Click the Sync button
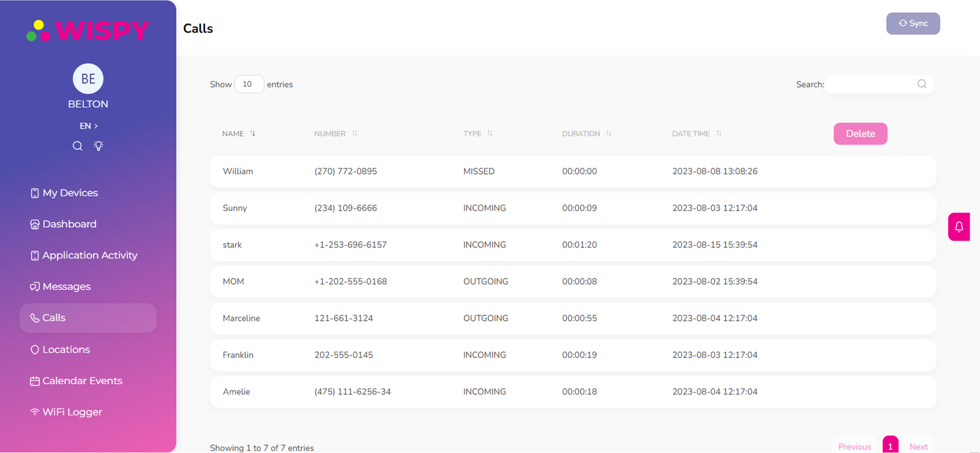980x453 pixels. click(913, 23)
